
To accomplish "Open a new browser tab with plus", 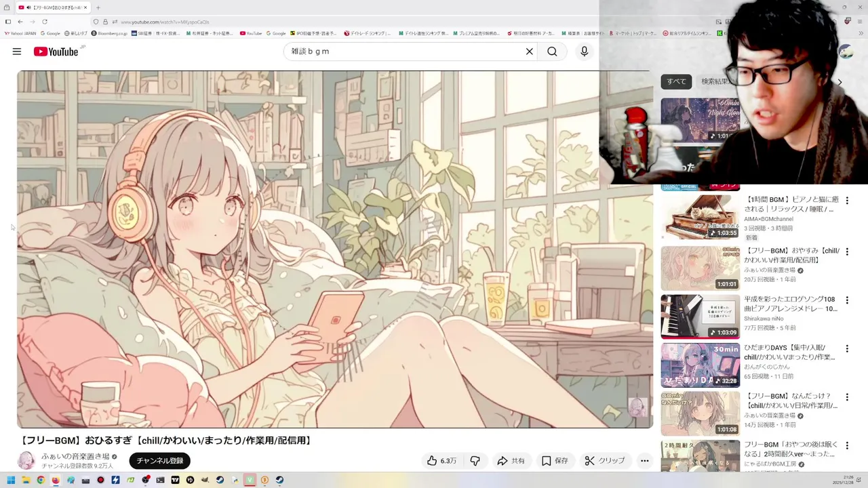I will pos(98,7).
